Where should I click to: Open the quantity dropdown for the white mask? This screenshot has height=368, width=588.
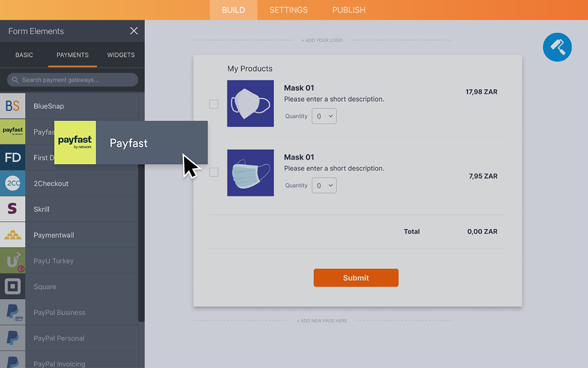(x=324, y=116)
